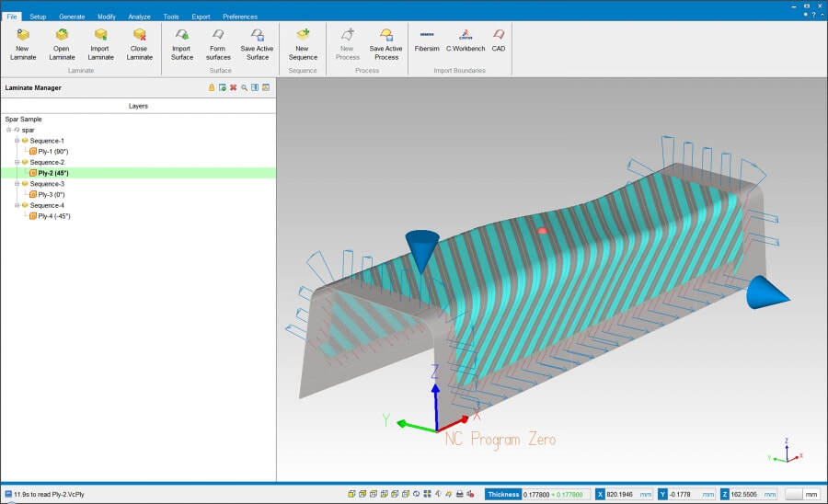Viewport: 828px width, 504px height.
Task: Collapse the spar root node
Action: pos(8,130)
